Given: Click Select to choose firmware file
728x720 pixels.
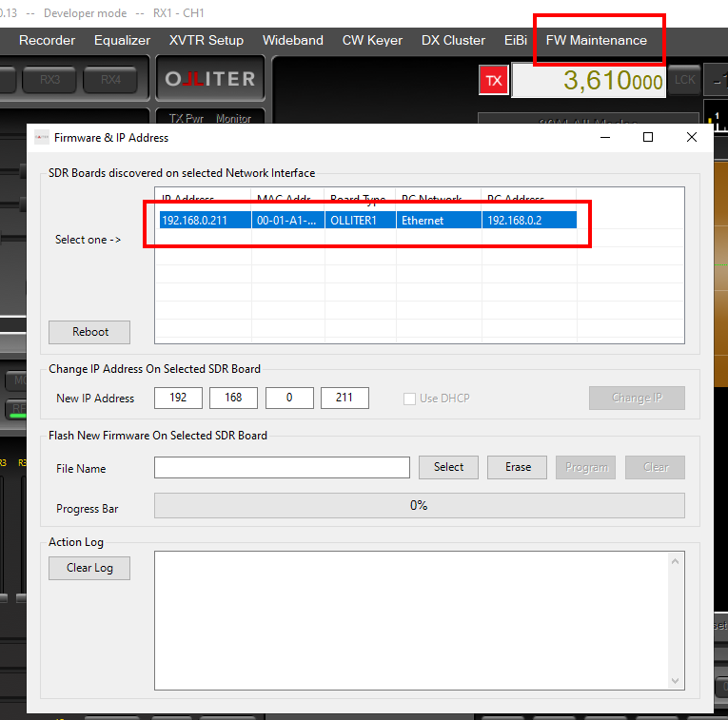Looking at the screenshot, I should click(x=448, y=467).
